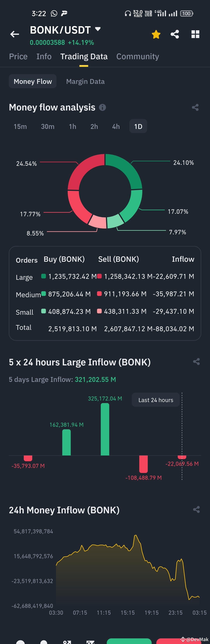Select the 4h interval
The height and width of the screenshot is (644, 210).
[115, 127]
